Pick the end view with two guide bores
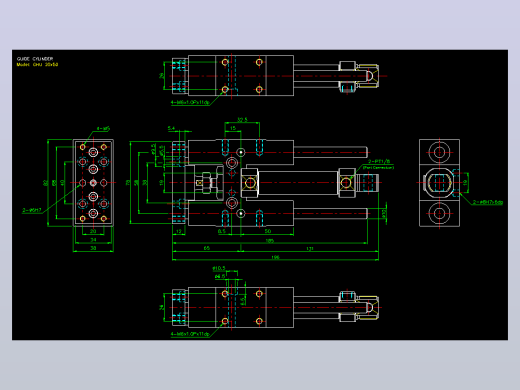The image size is (520, 390). pyautogui.click(x=439, y=183)
